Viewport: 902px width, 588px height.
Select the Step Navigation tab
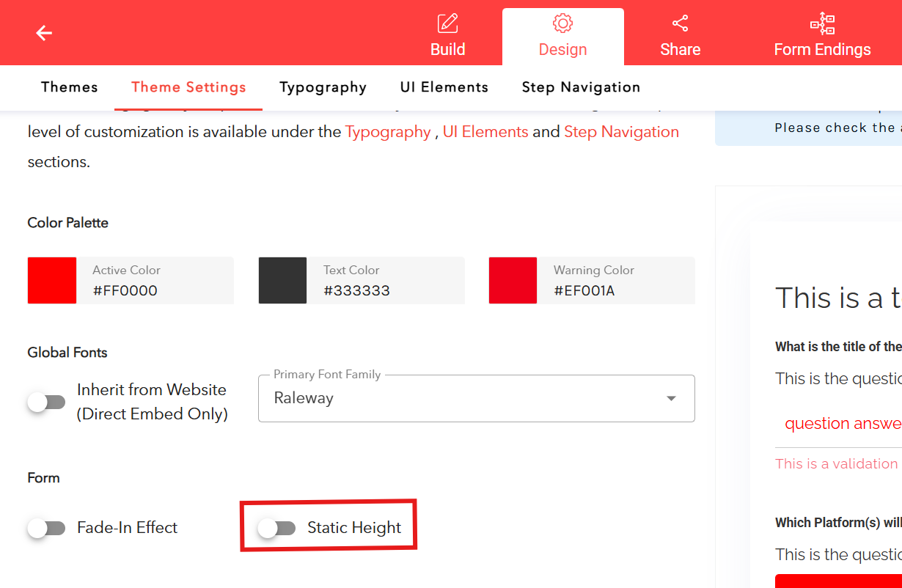point(581,87)
